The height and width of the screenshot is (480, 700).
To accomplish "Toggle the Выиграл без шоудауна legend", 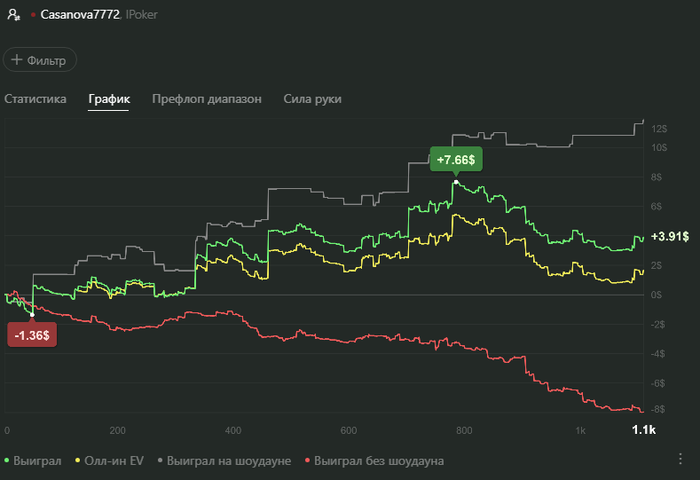I will pyautogui.click(x=374, y=461).
